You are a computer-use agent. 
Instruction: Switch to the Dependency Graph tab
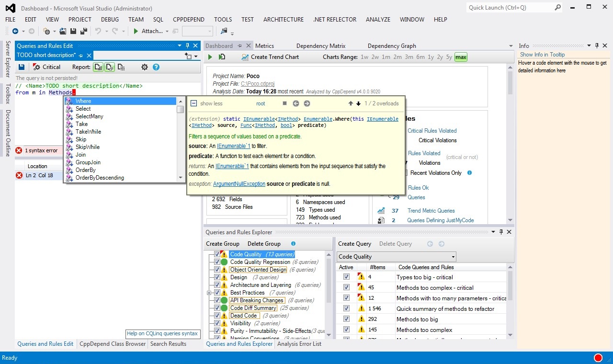point(392,46)
